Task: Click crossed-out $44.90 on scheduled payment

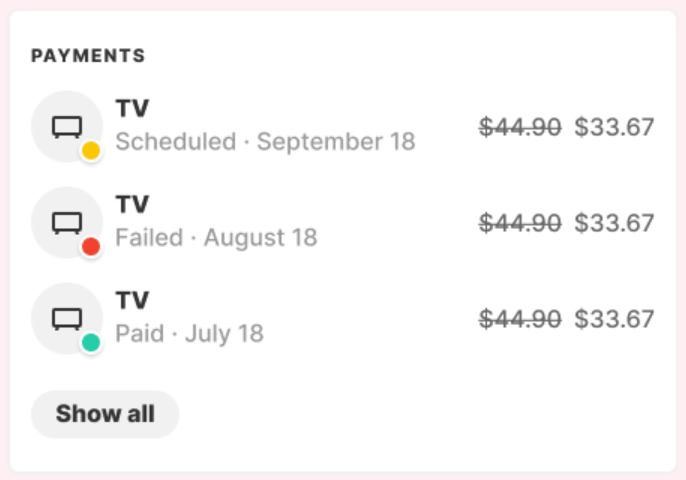Action: [520, 127]
